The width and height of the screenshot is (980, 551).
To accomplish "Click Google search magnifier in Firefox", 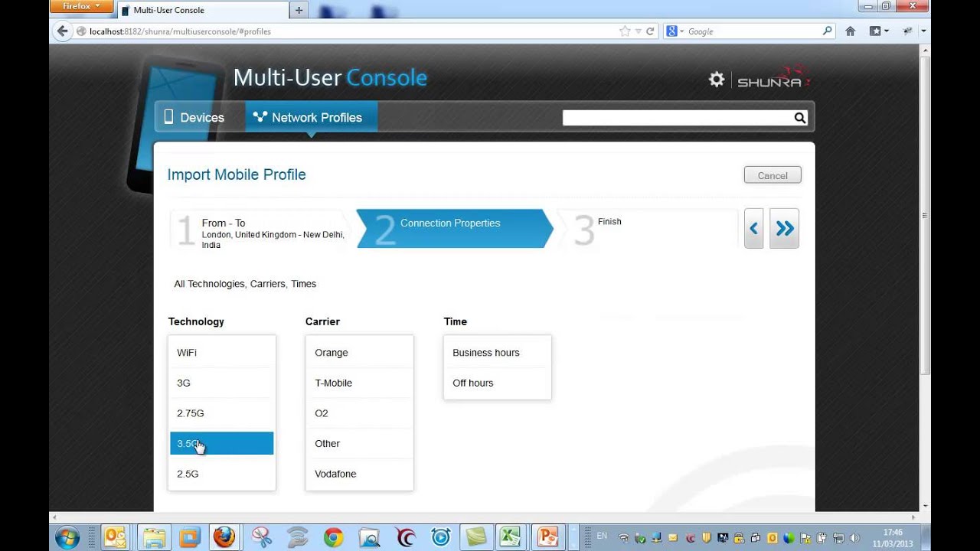I will pyautogui.click(x=827, y=31).
